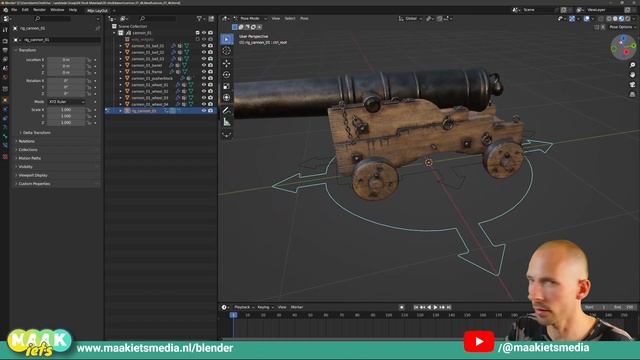Open the Output properties tab icon
The width and height of the screenshot is (640, 360).
click(x=5, y=50)
